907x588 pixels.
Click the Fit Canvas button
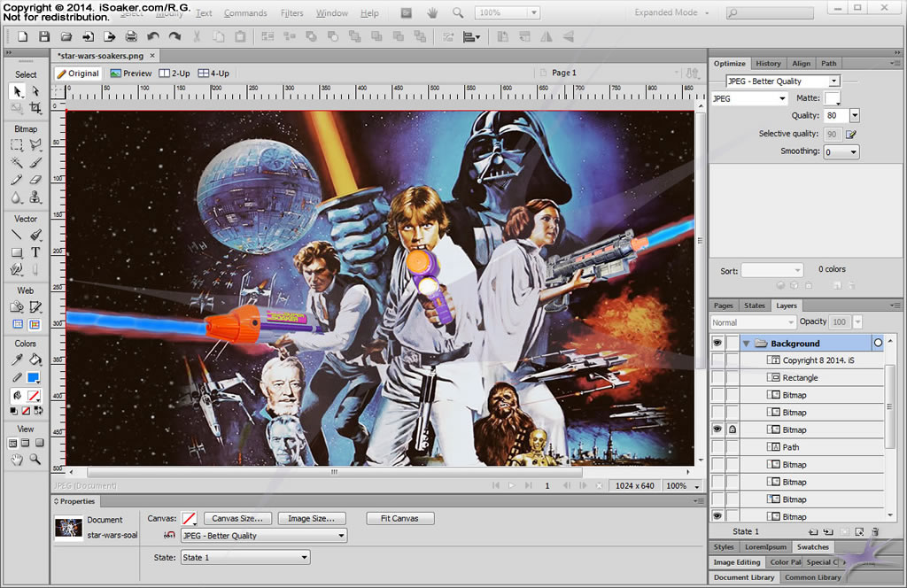click(399, 518)
